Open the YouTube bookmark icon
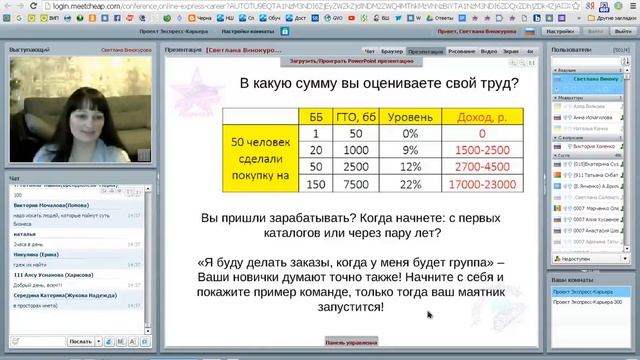The width and height of the screenshot is (640, 360). (x=351, y=18)
